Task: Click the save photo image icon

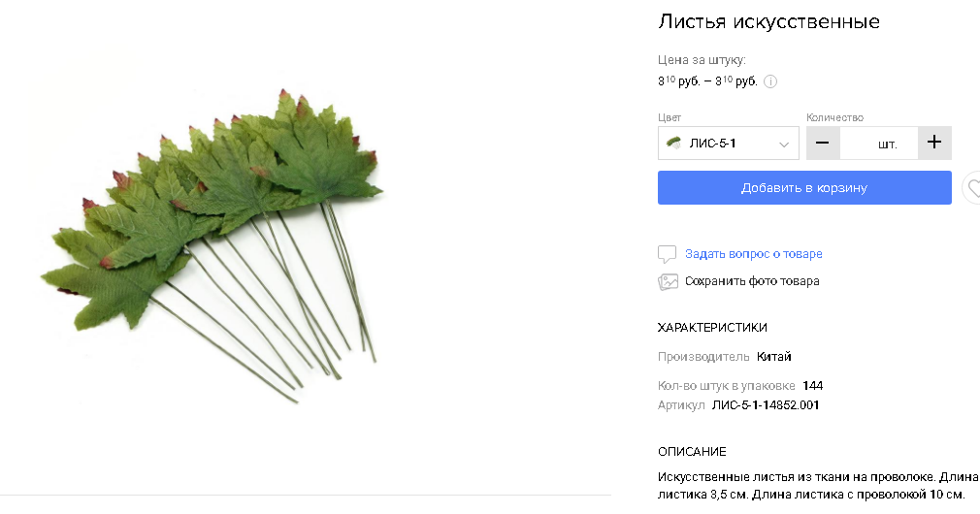Action: 668,281
